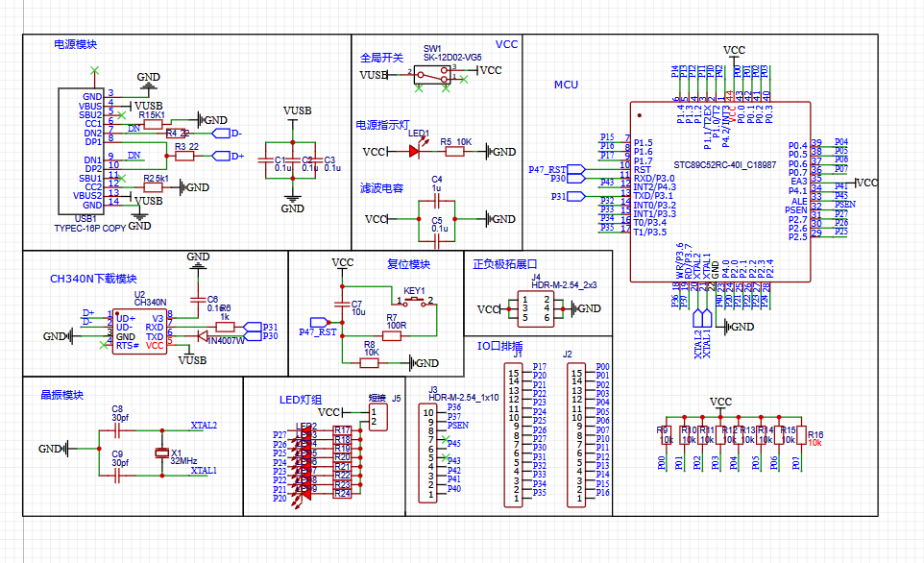924x563 pixels.
Task: Select the USB1 TYPEC-16P connector symbol
Action: coord(82,152)
